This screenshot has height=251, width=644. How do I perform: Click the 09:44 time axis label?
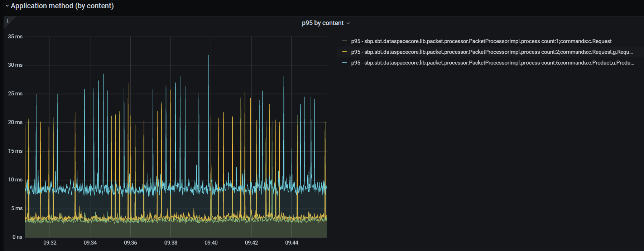coord(292,243)
